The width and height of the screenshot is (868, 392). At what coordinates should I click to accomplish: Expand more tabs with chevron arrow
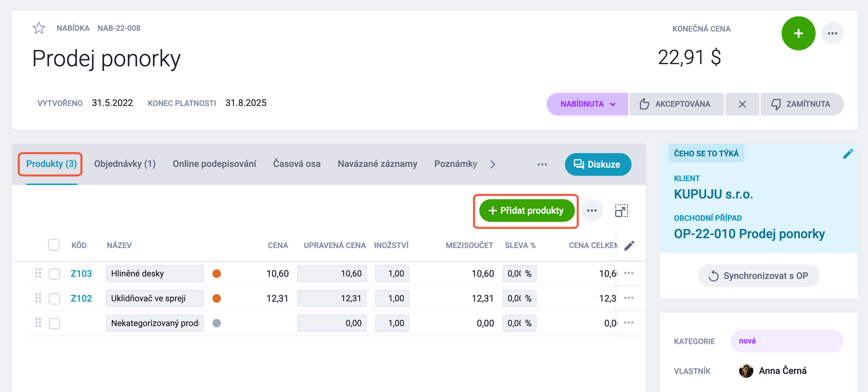pos(493,164)
